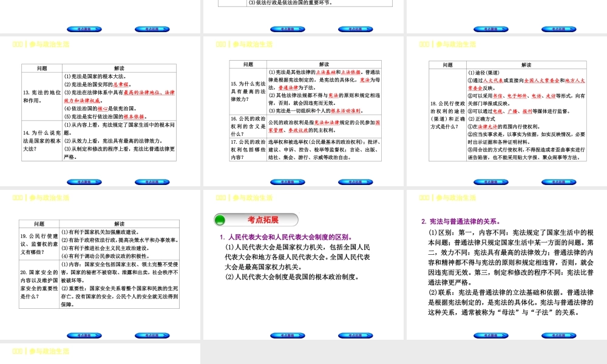Click line (2)人民代表大会制度是我国的根本政治制度
This screenshot has height=364, width=607.
coord(293,277)
